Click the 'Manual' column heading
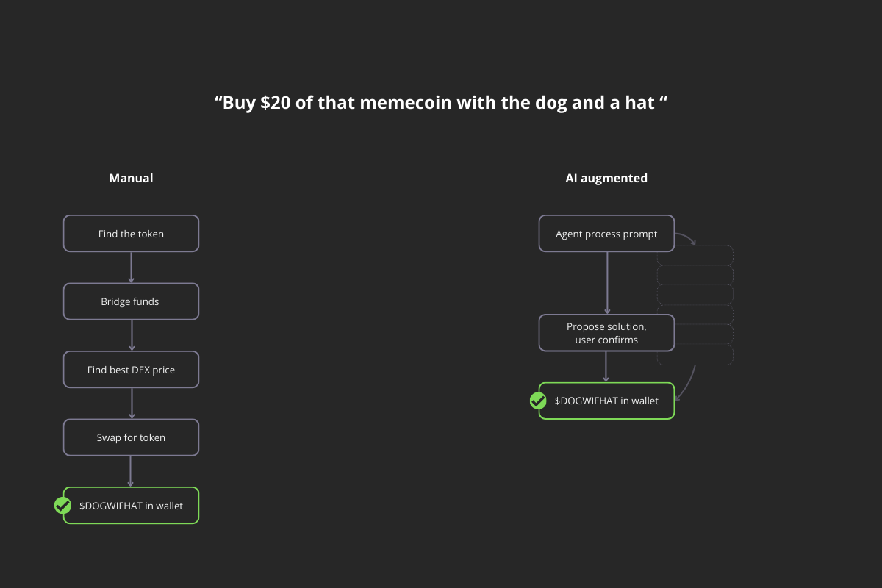Viewport: 882px width, 588px height. point(131,178)
